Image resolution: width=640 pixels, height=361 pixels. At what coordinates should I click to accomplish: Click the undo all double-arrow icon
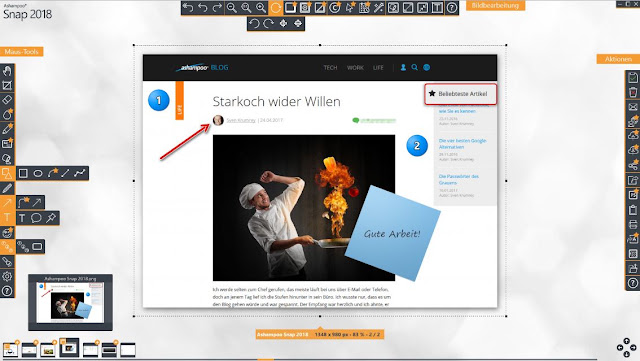188,8
